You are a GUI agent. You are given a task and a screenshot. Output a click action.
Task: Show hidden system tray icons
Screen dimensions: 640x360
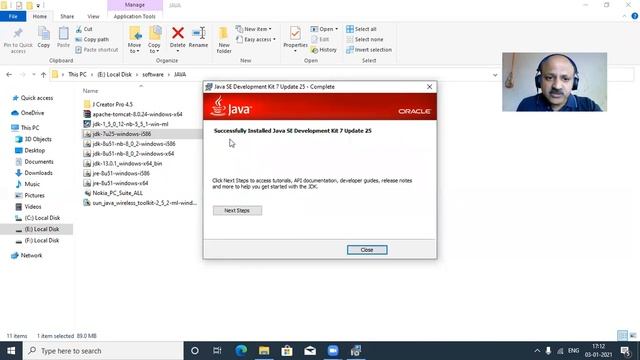coord(537,351)
